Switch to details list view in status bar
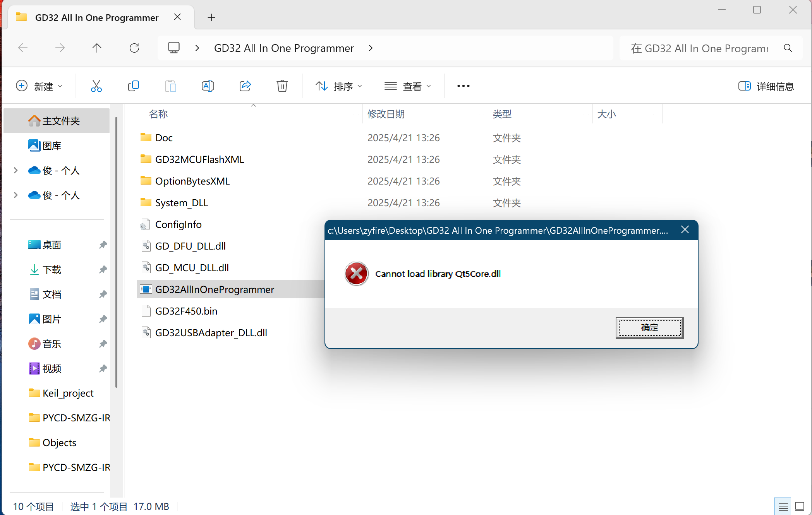Screen dimensions: 812x515 783,506
